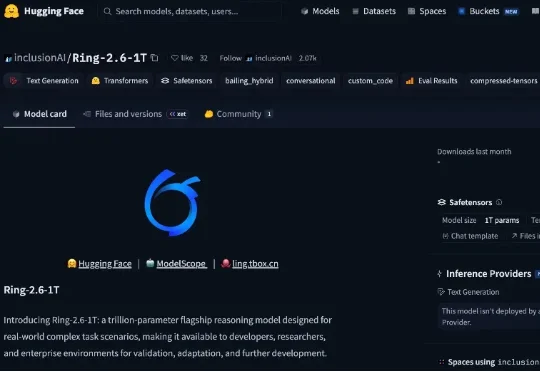Click the Introducing Ring-2.6-1T description paragraph
The image size is (540, 372).
pyautogui.click(x=167, y=337)
